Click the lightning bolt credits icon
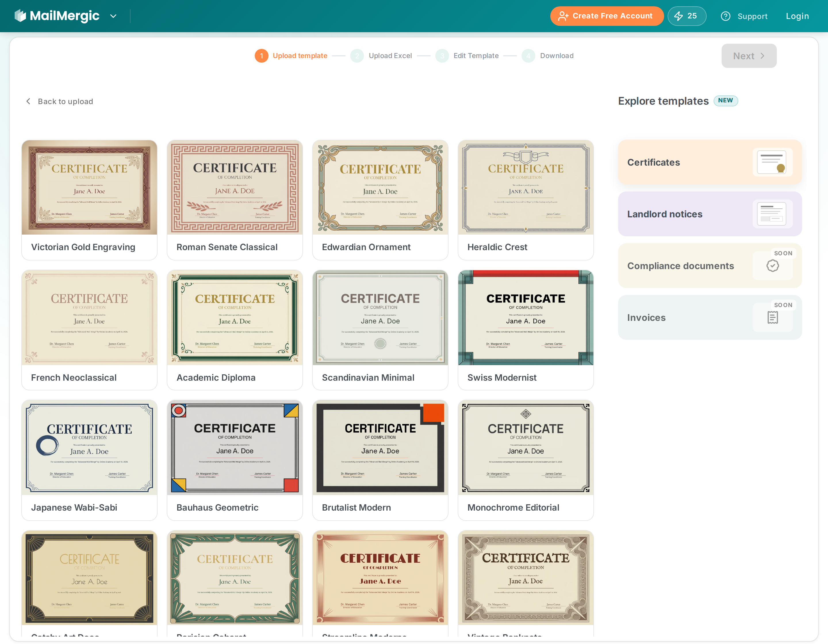This screenshot has width=828, height=644. [x=678, y=16]
